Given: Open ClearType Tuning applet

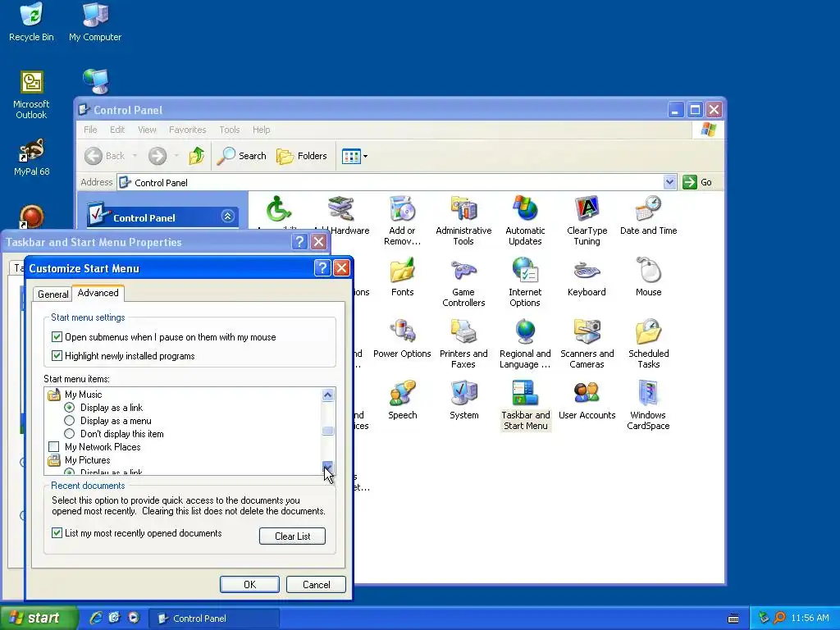Looking at the screenshot, I should [587, 221].
